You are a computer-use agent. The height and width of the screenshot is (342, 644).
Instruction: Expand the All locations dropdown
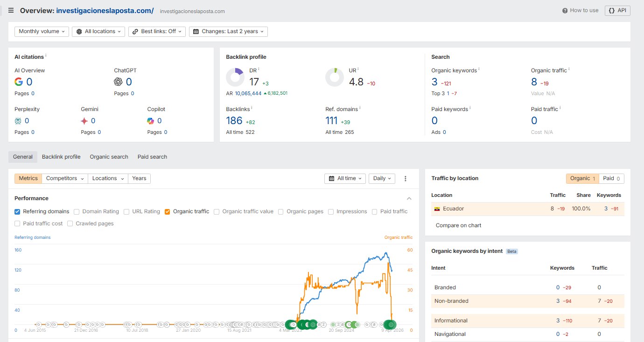[x=98, y=31]
